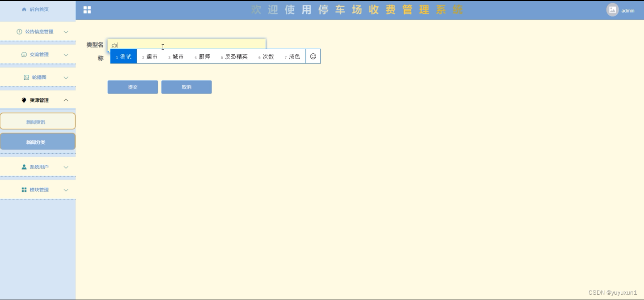
Task: Click the 取消 cancel button
Action: [x=186, y=87]
